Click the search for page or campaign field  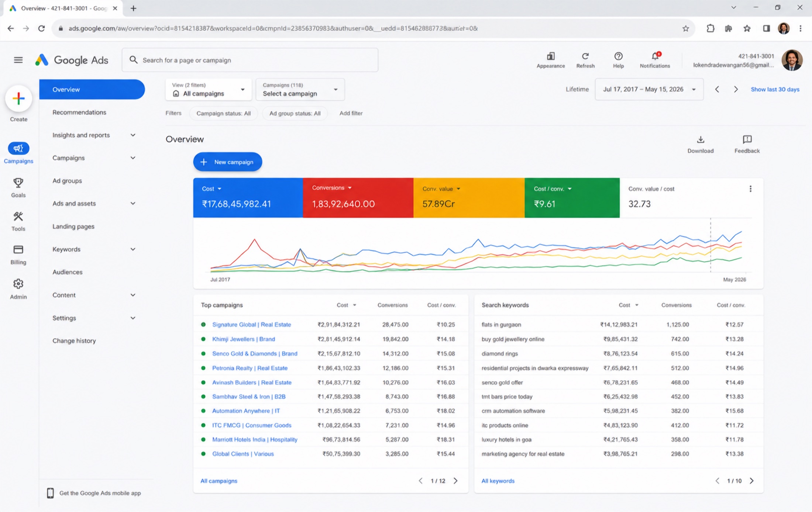(x=250, y=60)
